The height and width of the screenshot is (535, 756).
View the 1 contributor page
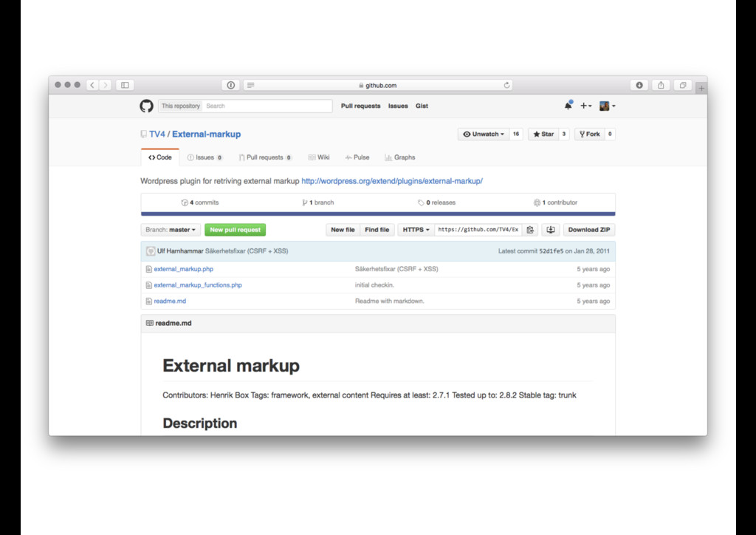[555, 202]
